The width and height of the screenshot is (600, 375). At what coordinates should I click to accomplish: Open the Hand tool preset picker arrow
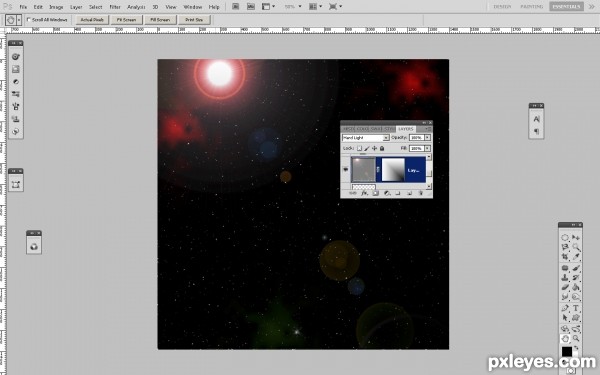19,20
